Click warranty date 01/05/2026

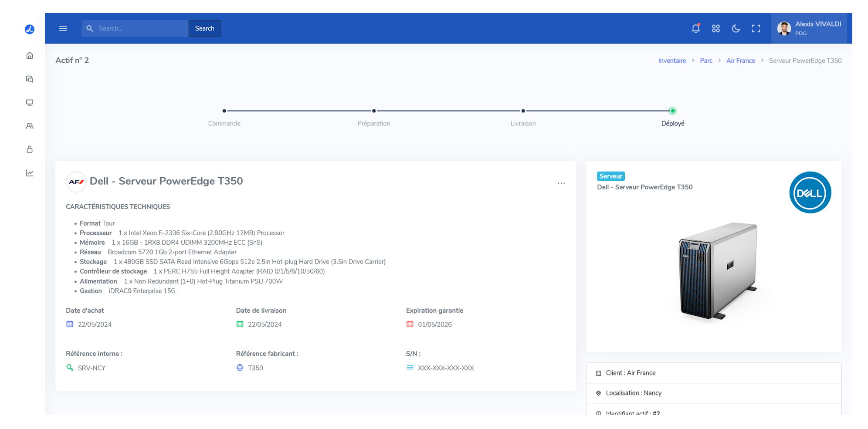[435, 324]
